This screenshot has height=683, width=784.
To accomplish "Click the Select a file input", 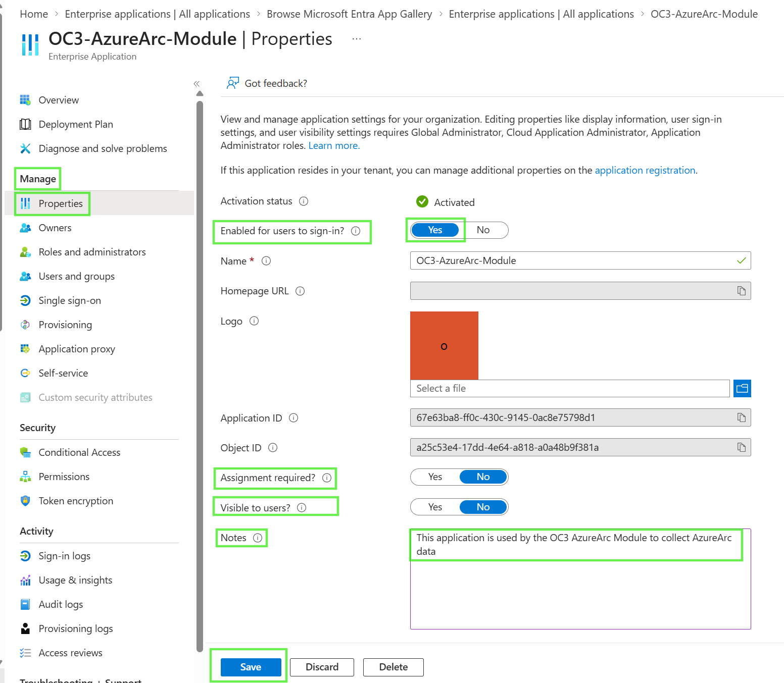I will point(570,388).
